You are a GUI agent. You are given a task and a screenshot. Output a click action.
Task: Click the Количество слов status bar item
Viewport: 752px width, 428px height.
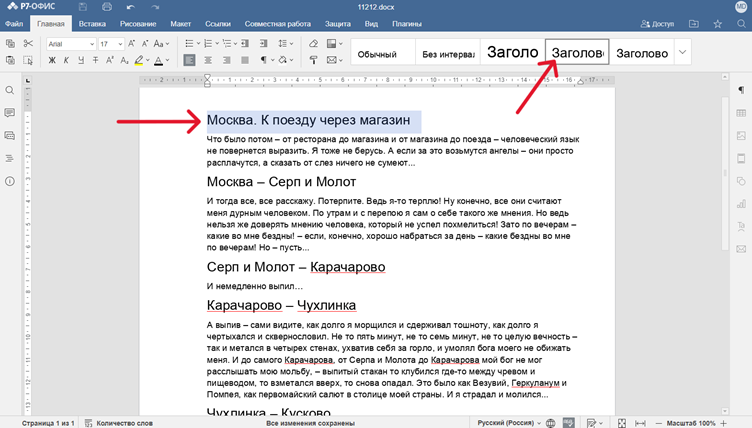tap(124, 422)
